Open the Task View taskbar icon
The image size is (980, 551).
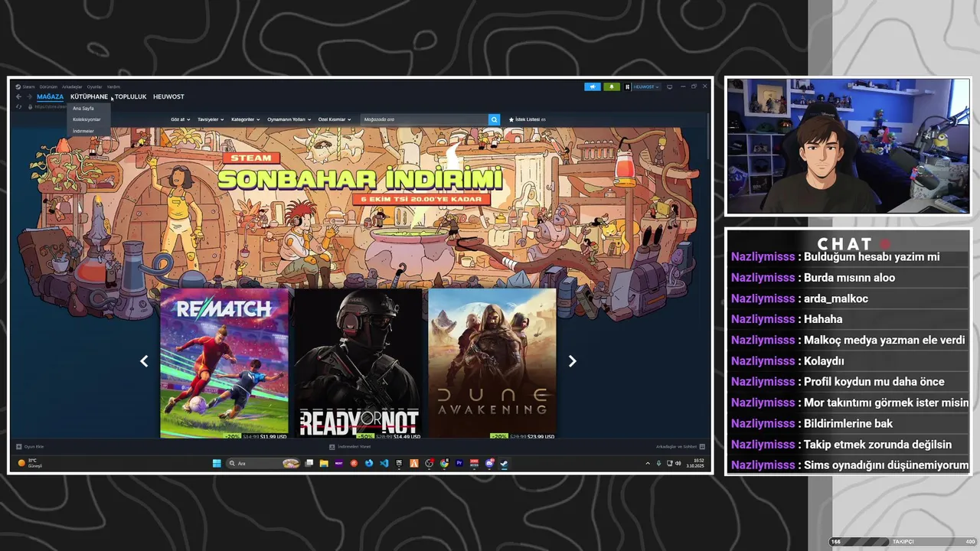[x=309, y=463]
